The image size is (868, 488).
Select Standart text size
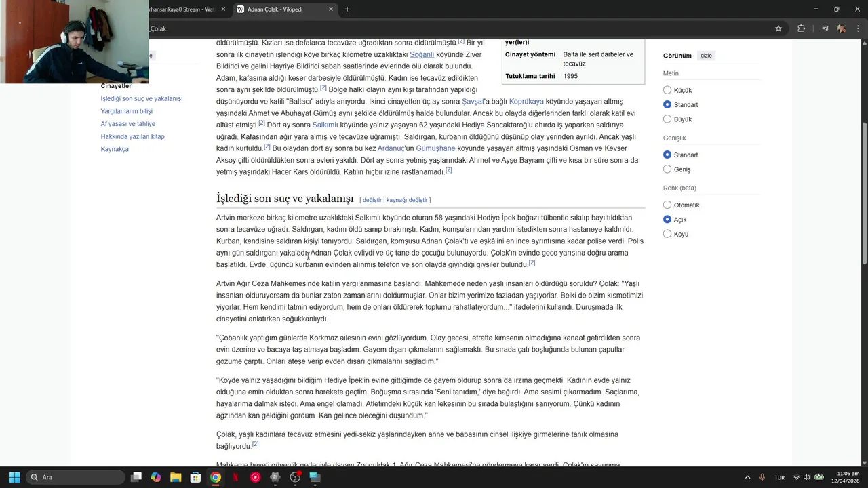667,104
